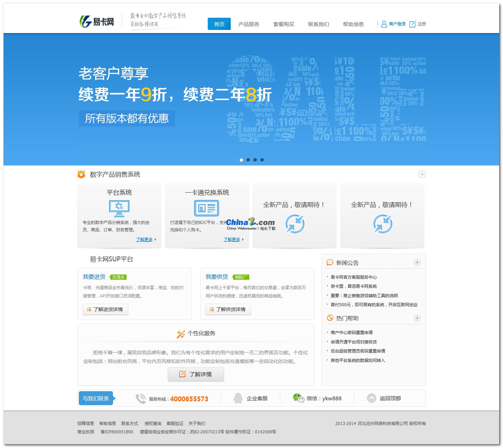Expand 数字产品销售系统 with plus icon
503x448 pixels.
pyautogui.click(x=422, y=174)
